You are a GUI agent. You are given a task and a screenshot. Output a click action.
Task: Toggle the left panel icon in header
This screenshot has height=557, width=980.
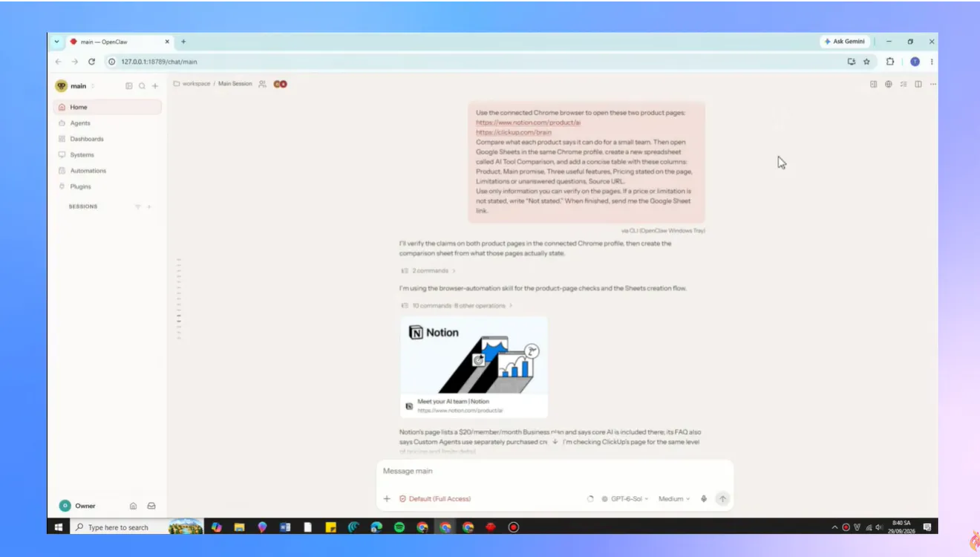(874, 84)
